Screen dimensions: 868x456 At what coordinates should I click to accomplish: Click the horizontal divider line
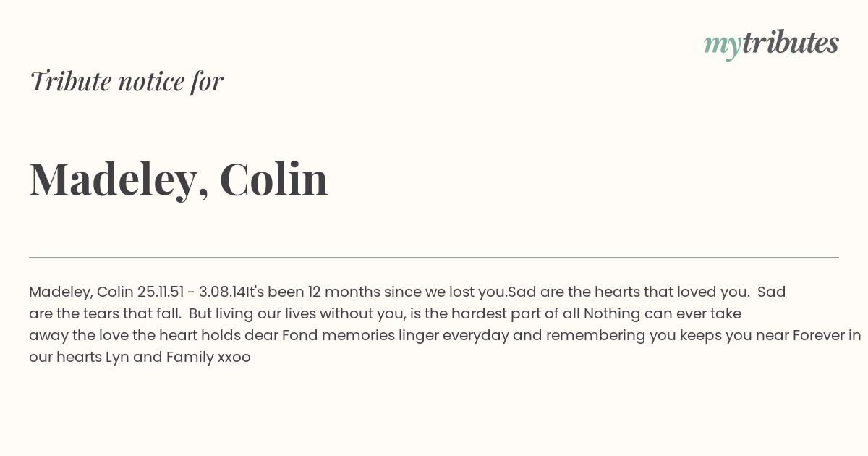[434, 257]
